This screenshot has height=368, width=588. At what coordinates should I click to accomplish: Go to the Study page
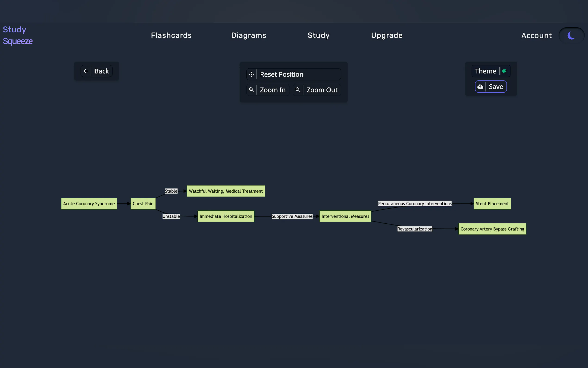[x=319, y=35]
